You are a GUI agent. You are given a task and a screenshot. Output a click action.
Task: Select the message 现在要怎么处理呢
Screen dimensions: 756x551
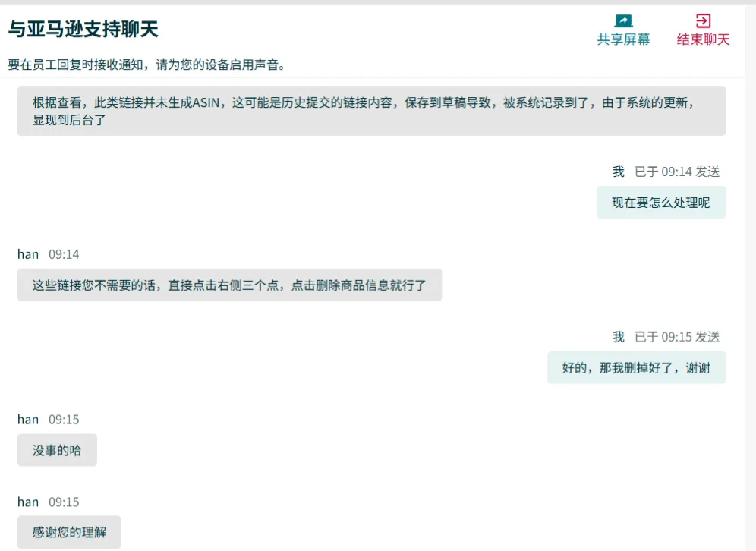point(661,203)
